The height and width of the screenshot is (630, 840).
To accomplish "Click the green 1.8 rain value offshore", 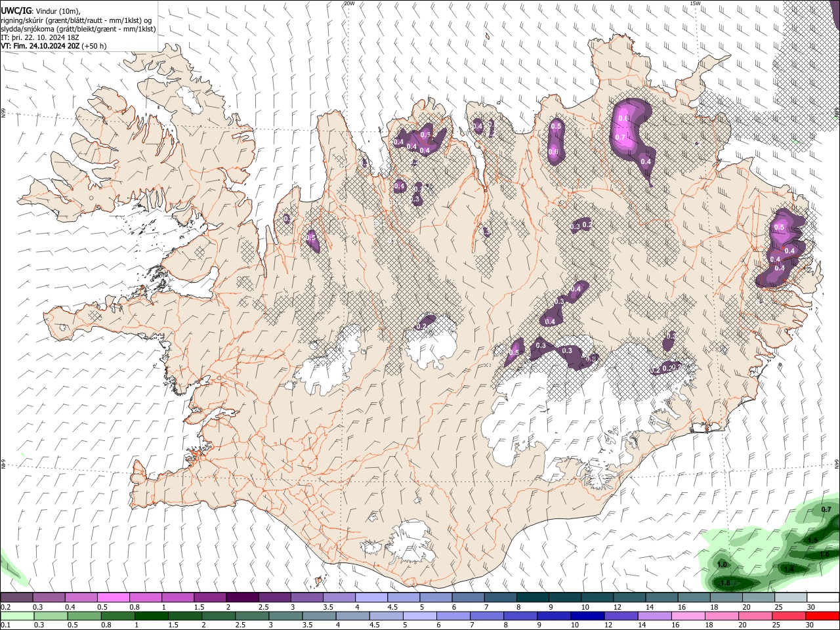I will [726, 583].
